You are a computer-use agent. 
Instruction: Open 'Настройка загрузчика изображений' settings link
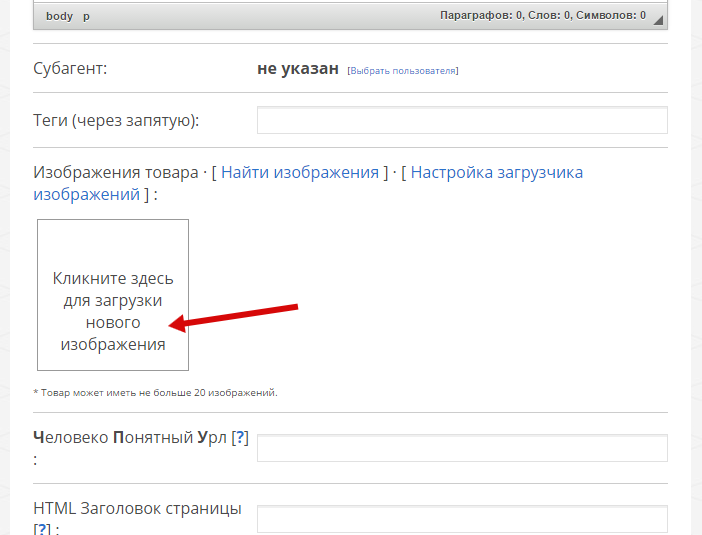click(496, 172)
